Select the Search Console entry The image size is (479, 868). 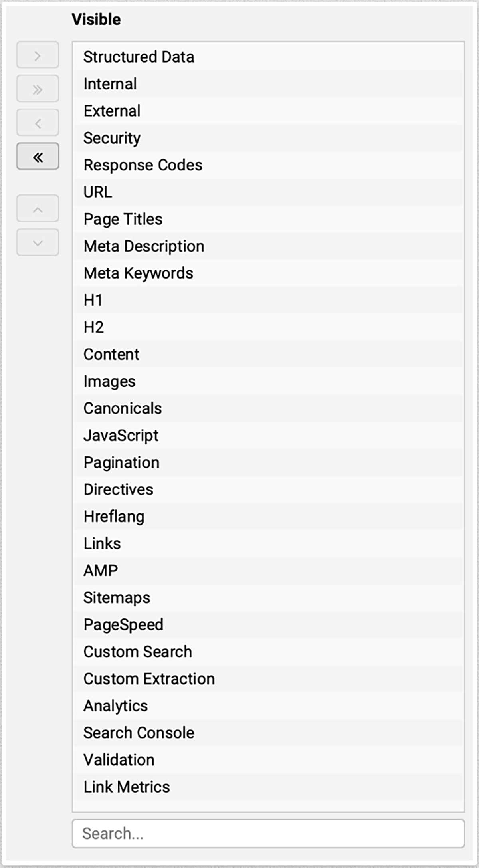pyautogui.click(x=268, y=733)
